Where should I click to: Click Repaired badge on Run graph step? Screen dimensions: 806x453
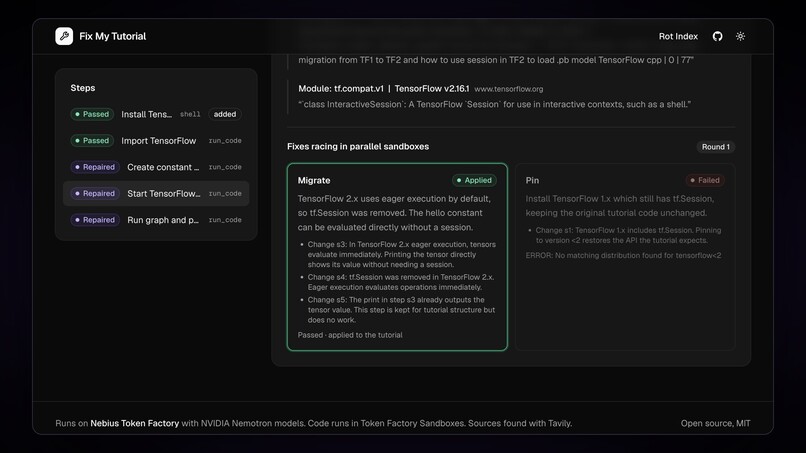(95, 220)
